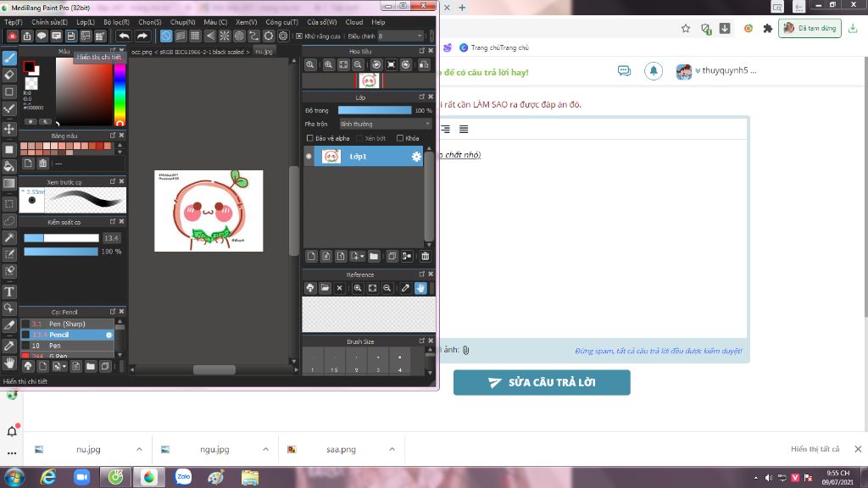Select the Pencil brush in list
The image size is (868, 488).
[x=67, y=335]
